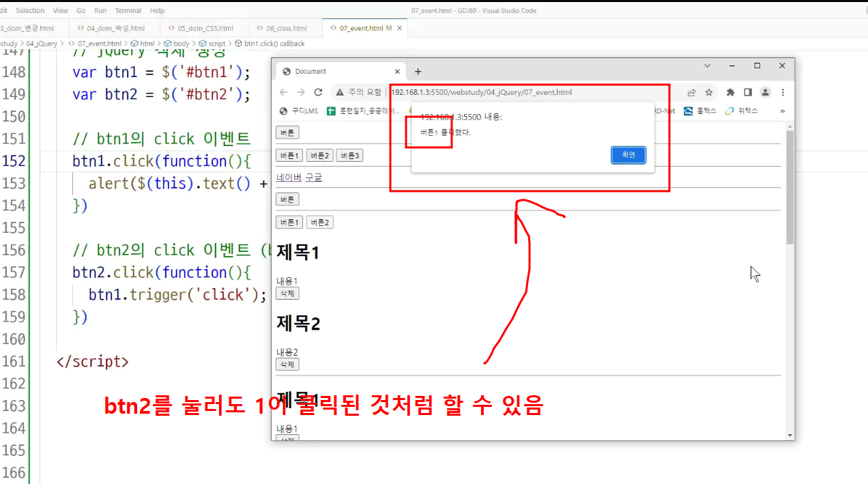Viewport: 868px width, 484px height.
Task: Switch to the 04_dom_속성.html editor tab
Action: (x=115, y=28)
